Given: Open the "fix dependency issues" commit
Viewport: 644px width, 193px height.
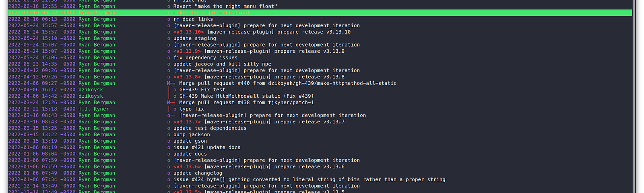Looking at the screenshot, I should [205, 57].
